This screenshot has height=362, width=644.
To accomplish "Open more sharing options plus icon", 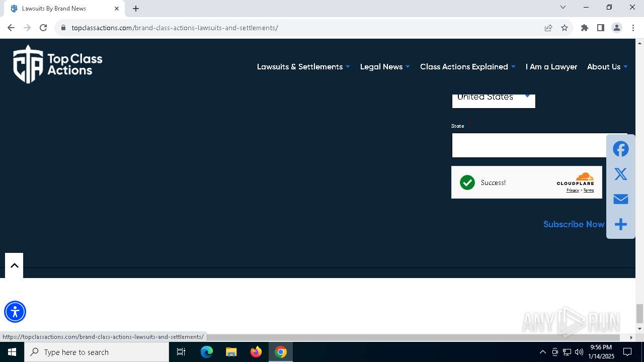I will tap(621, 224).
